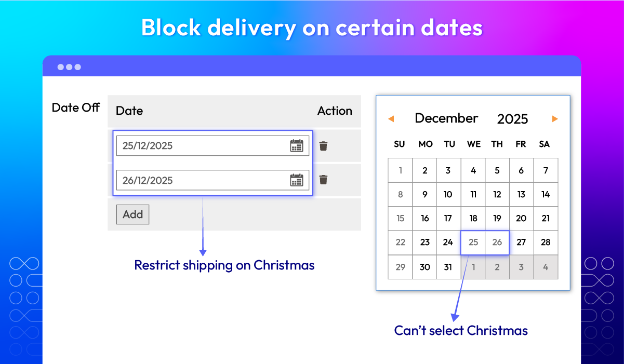
Task: Pick December 20 calendar day
Action: click(521, 219)
